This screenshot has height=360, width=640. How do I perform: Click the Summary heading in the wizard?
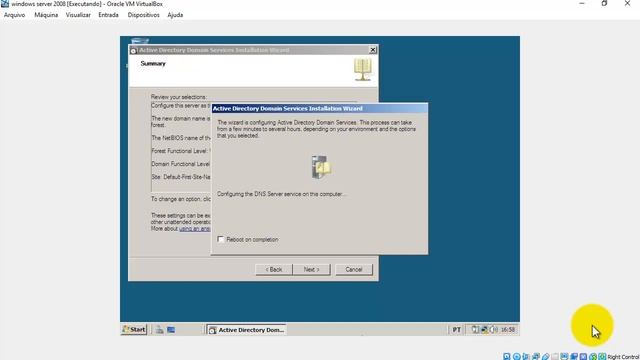point(153,64)
